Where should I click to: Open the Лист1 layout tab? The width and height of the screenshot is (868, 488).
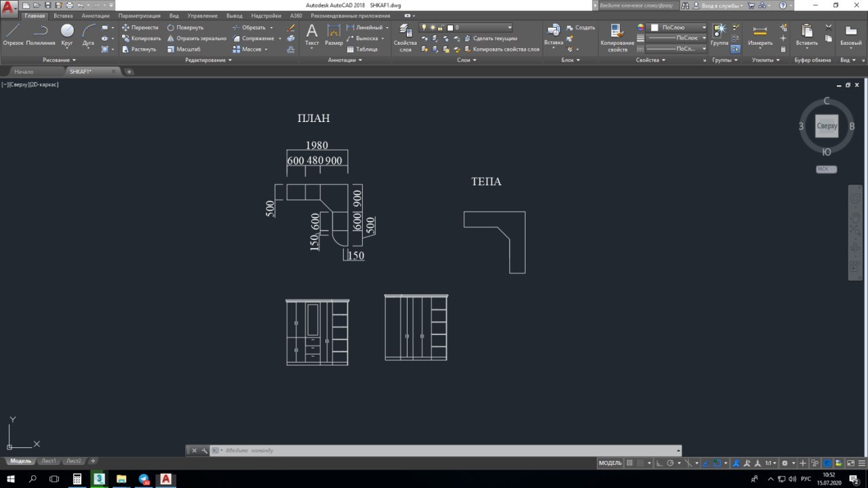coord(49,461)
